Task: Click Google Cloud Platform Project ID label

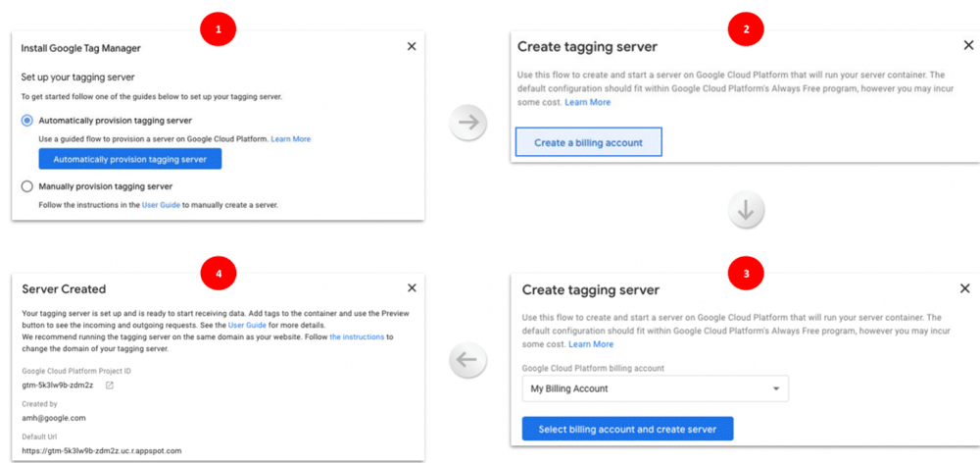Action: (76, 371)
